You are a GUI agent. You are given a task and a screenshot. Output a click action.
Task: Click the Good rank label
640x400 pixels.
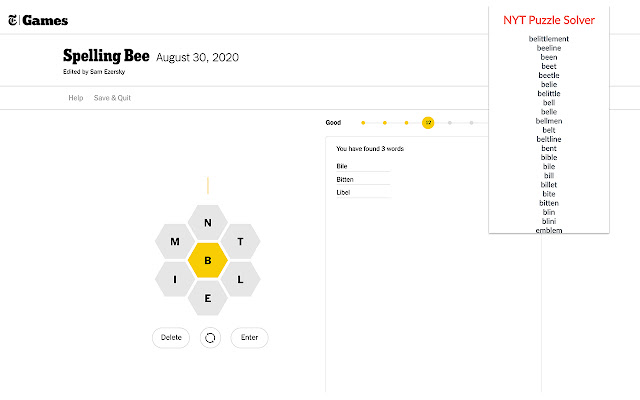[333, 123]
